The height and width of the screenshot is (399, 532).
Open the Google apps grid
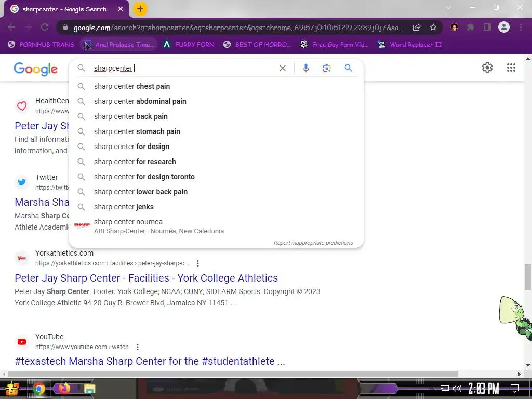tap(511, 68)
